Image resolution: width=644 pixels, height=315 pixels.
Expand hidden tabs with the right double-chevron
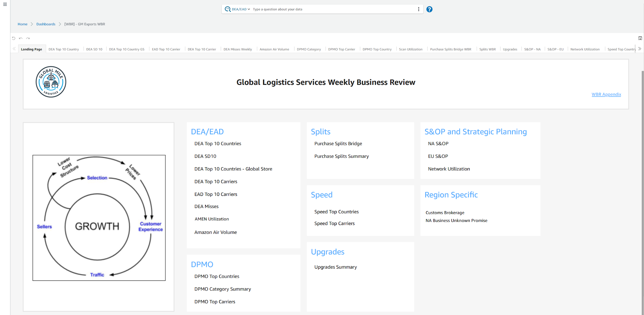[640, 48]
